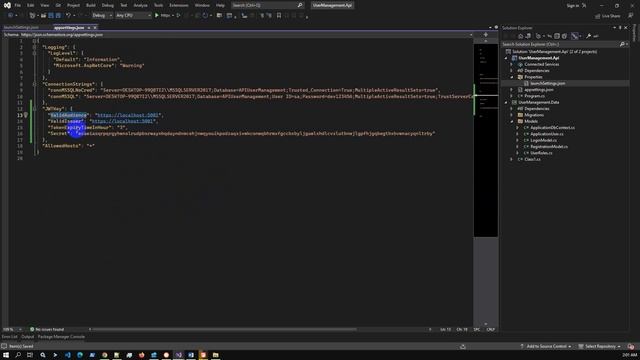
Task: Click the Visual Studio icon in the taskbar
Action: [x=178, y=355]
